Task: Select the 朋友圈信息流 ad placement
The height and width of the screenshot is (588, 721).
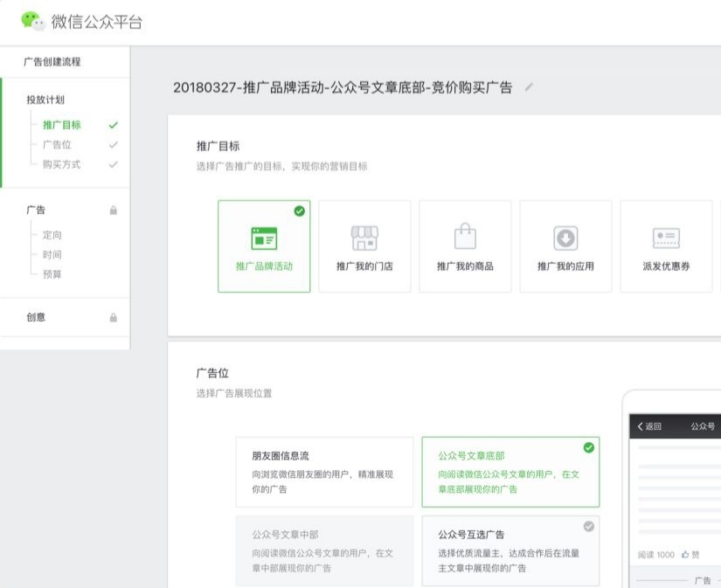Action: [324, 472]
